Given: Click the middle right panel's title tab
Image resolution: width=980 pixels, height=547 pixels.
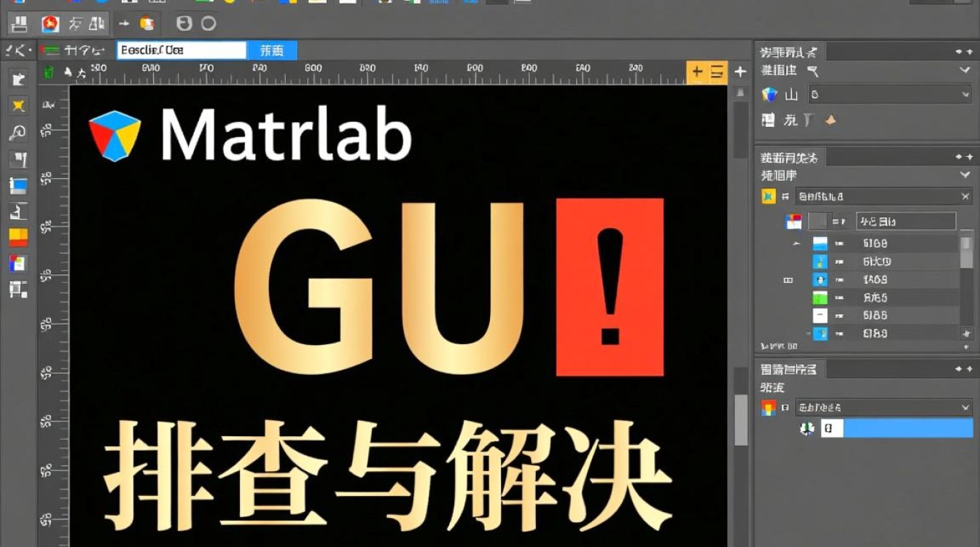Looking at the screenshot, I should [x=789, y=157].
